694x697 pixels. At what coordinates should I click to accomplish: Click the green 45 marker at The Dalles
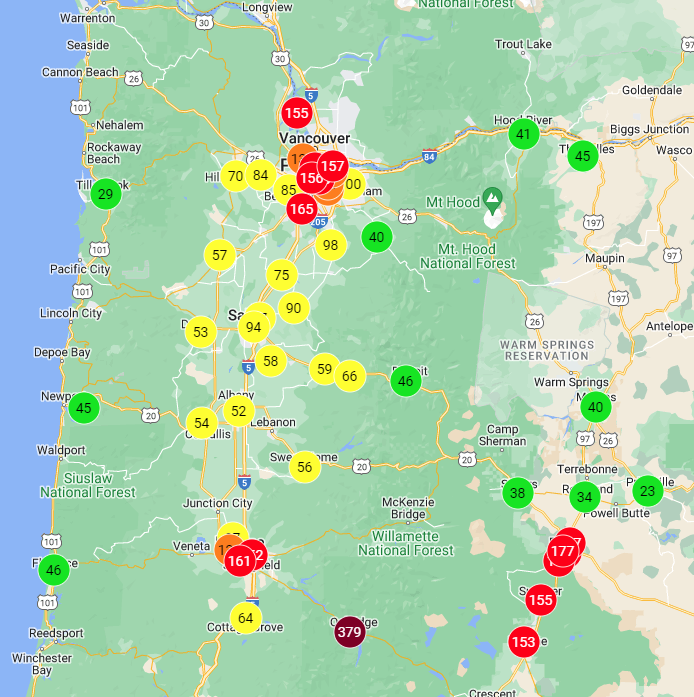pyautogui.click(x=583, y=156)
